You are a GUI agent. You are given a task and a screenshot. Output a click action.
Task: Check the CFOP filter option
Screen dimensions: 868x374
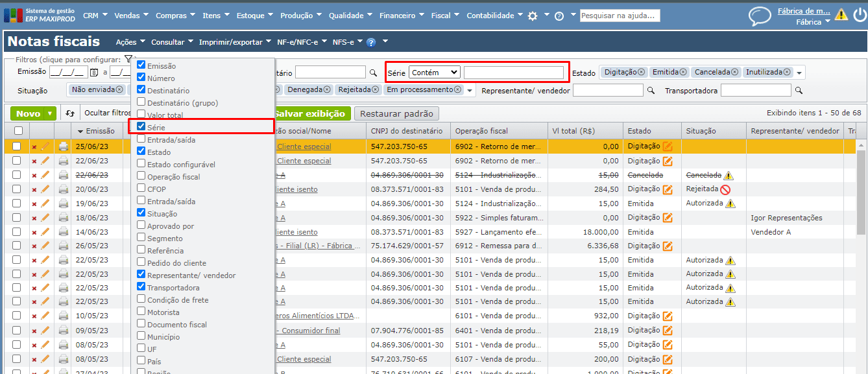[x=141, y=189]
